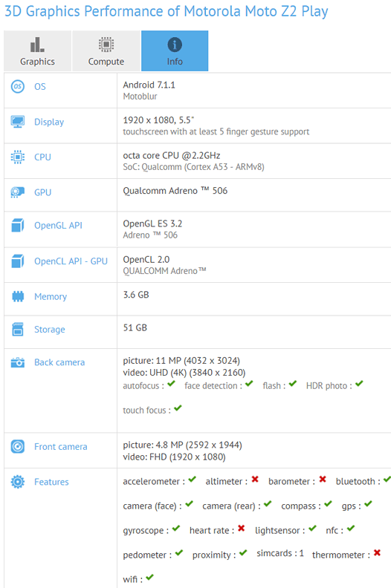Click the CPU label
Image resolution: width=391 pixels, height=588 pixels.
click(x=42, y=157)
